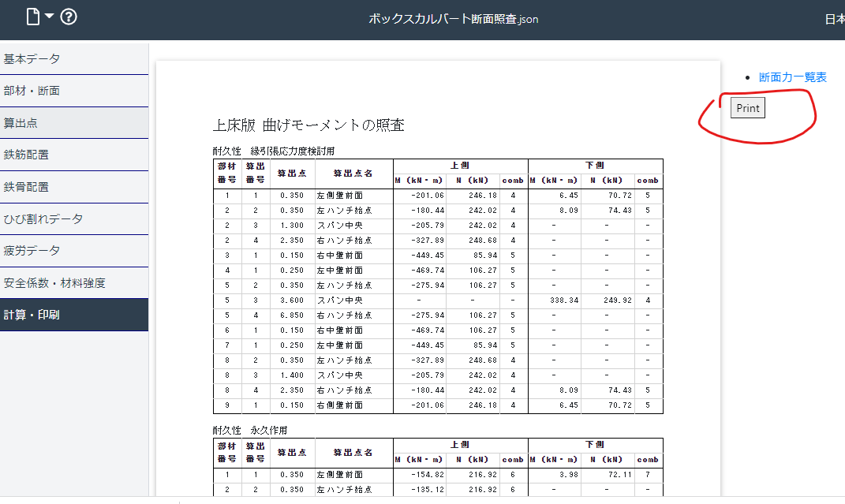Viewport: 845px width, 504px height.
Task: Click the 249.92 axial force value
Action: [x=618, y=301]
